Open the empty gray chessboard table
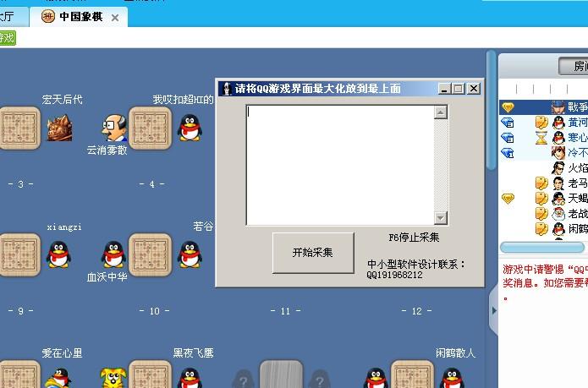Screen dimensions: 588x388 281,374
